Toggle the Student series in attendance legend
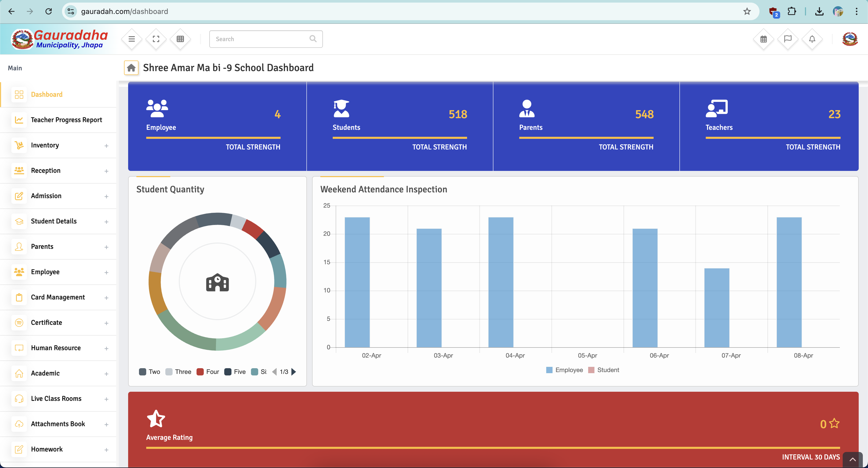868x468 pixels. [603, 370]
